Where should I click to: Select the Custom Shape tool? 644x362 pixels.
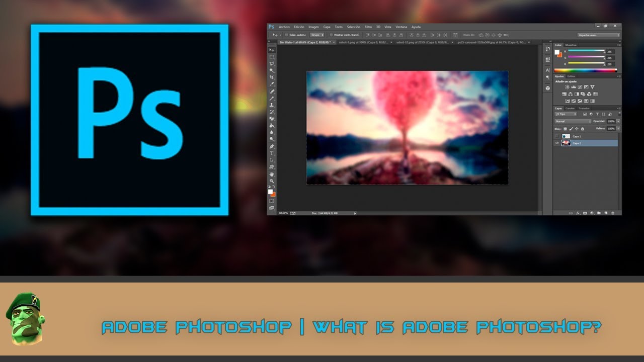pos(272,166)
